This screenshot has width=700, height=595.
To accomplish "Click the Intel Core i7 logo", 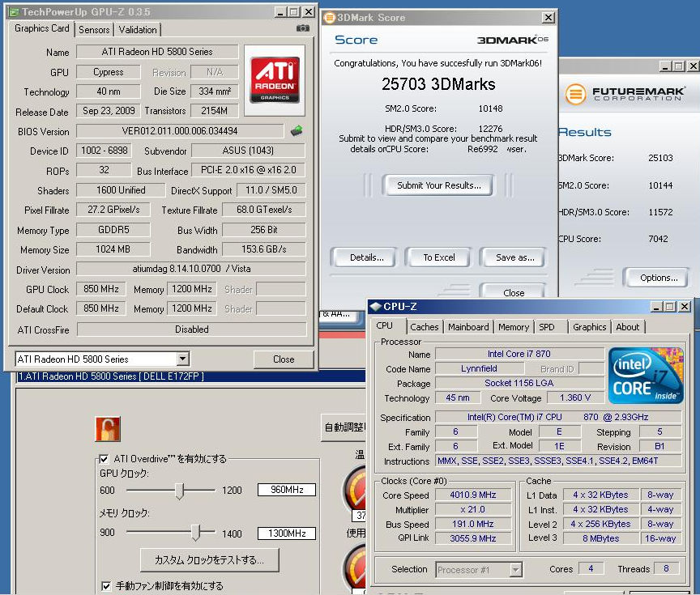I will pyautogui.click(x=646, y=376).
